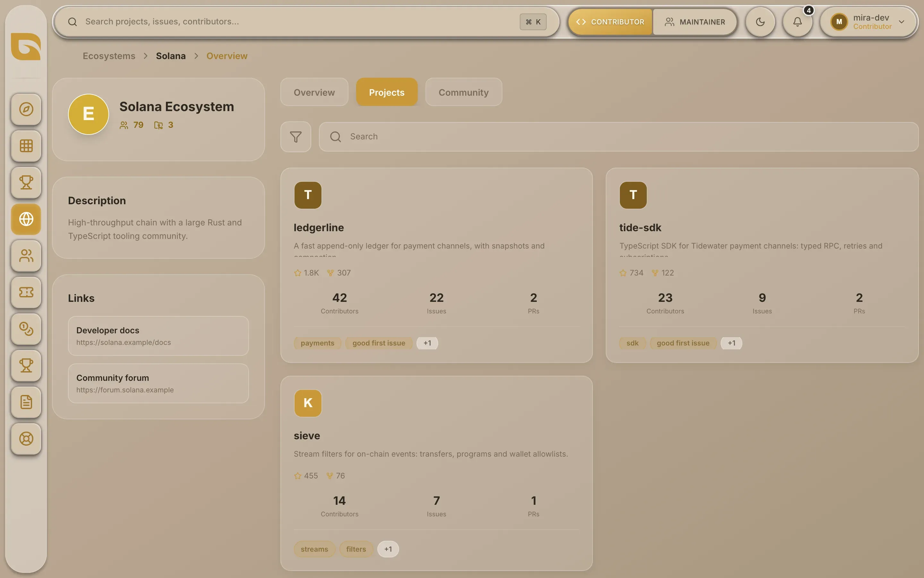Open the compass Discover sidebar icon
This screenshot has height=578, width=924.
[x=26, y=109]
